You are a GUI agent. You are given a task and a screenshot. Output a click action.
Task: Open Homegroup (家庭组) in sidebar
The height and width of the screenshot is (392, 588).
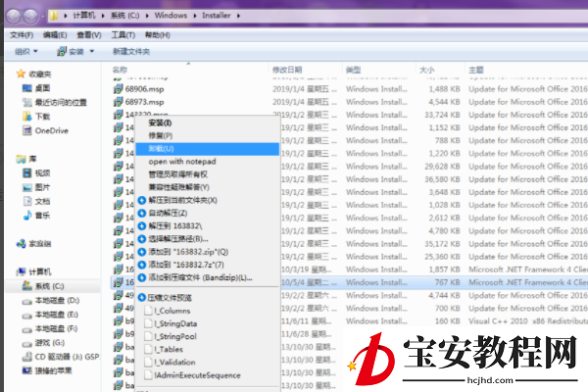coord(33,244)
